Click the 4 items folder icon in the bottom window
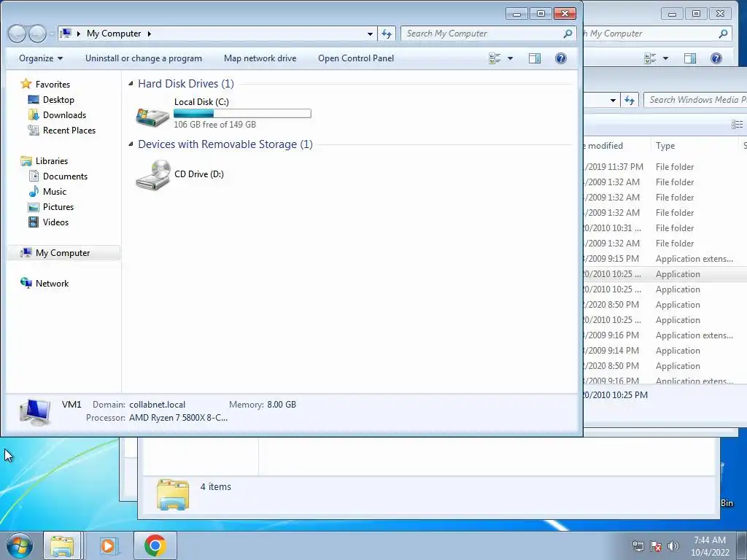The width and height of the screenshot is (747, 560). click(172, 495)
